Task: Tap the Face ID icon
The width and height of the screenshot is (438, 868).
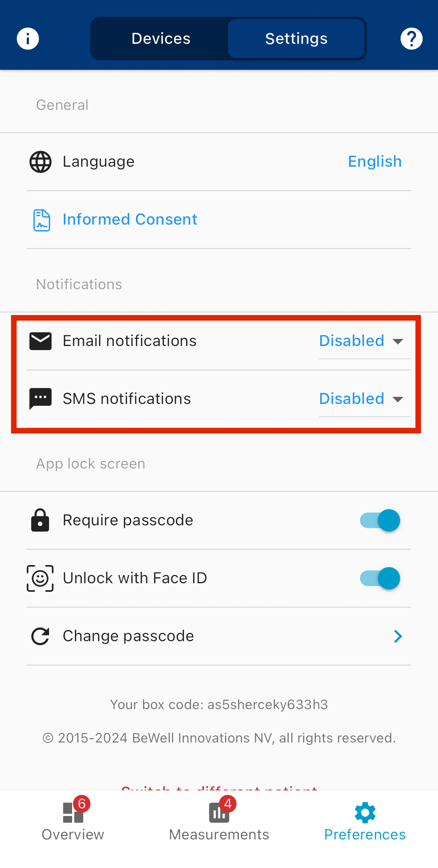Action: click(40, 578)
